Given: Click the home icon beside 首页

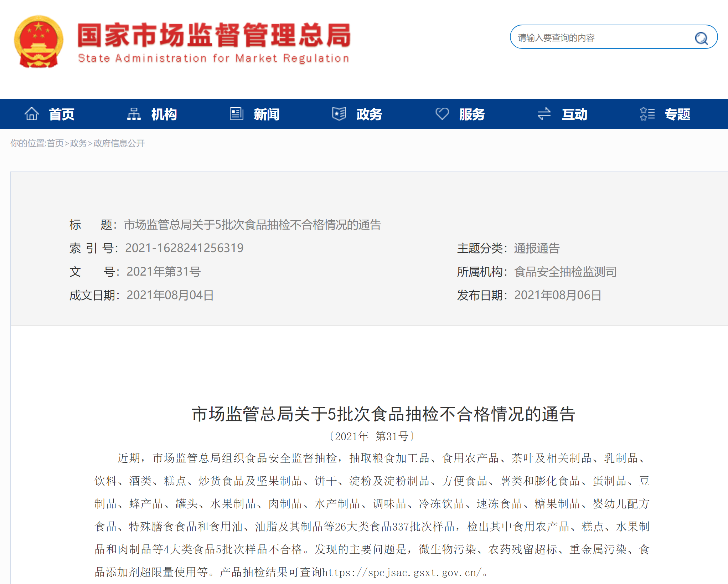Looking at the screenshot, I should (x=31, y=114).
